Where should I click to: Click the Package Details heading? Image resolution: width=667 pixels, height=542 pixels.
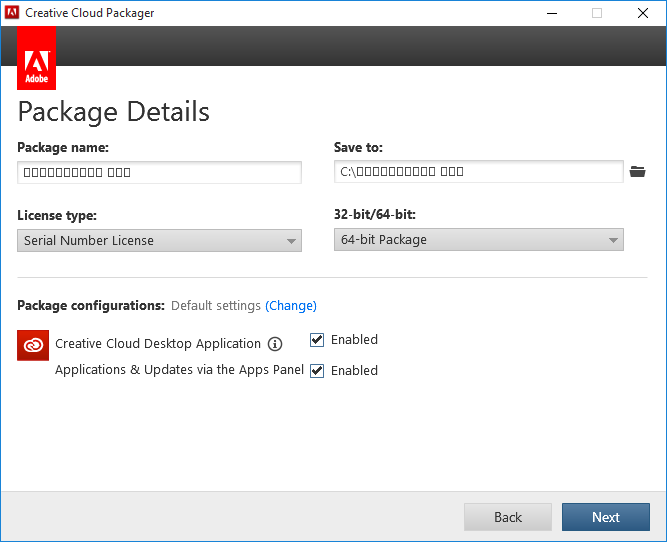coord(114,111)
